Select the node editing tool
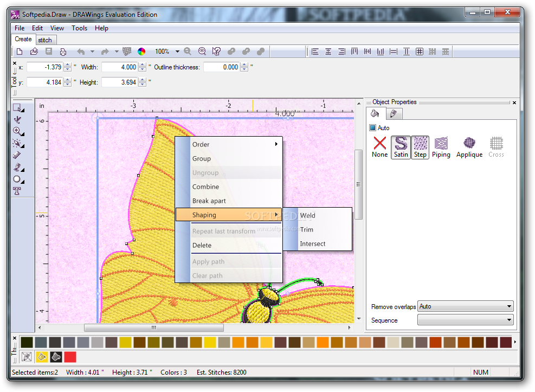This screenshot has width=535, height=392. (17, 119)
